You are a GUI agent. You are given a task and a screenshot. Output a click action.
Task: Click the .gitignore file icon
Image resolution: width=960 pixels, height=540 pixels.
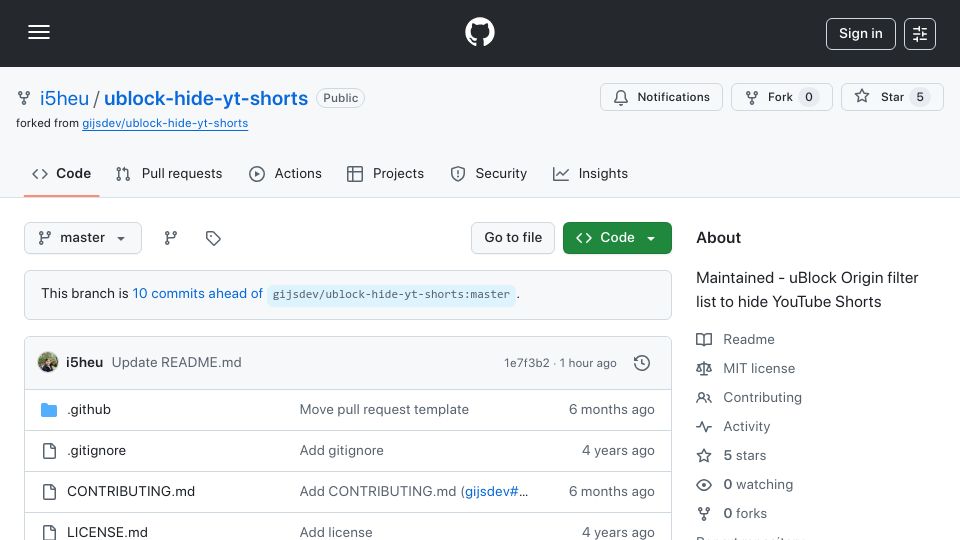coord(49,451)
